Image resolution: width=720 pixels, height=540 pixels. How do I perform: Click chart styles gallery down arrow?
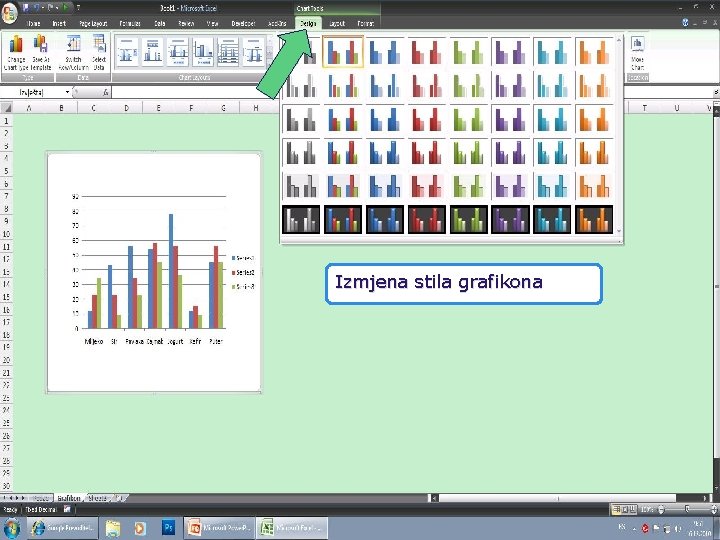(619, 231)
